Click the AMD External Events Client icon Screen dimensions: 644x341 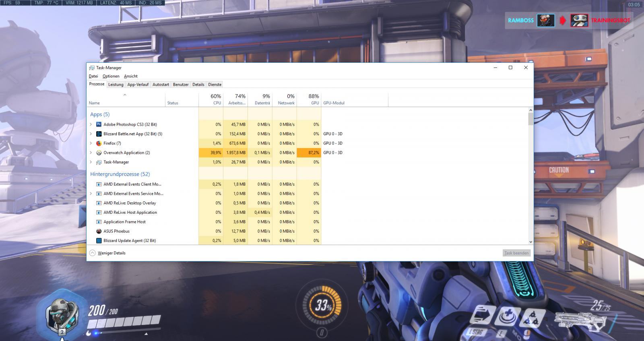pyautogui.click(x=99, y=184)
